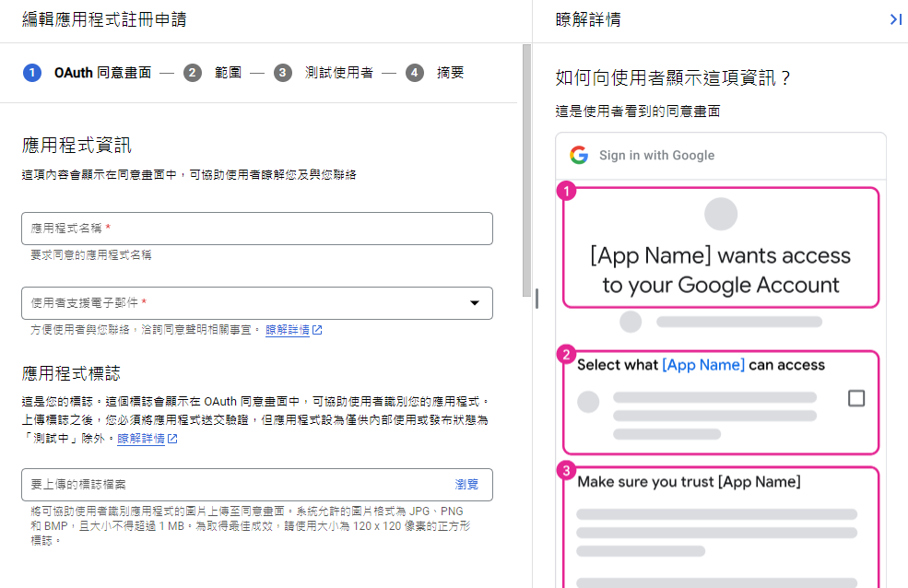Click the step 2 circle icon
The image size is (908, 588).
193,73
